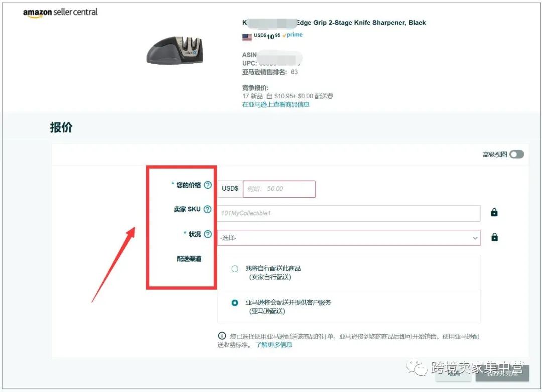
Task: Click the help icon beside 卖家 SKU
Action: tap(207, 209)
